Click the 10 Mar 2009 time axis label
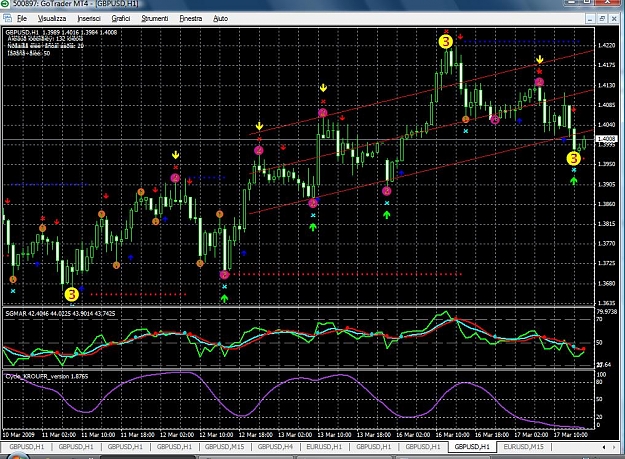This screenshot has width=625, height=459. click(x=19, y=434)
